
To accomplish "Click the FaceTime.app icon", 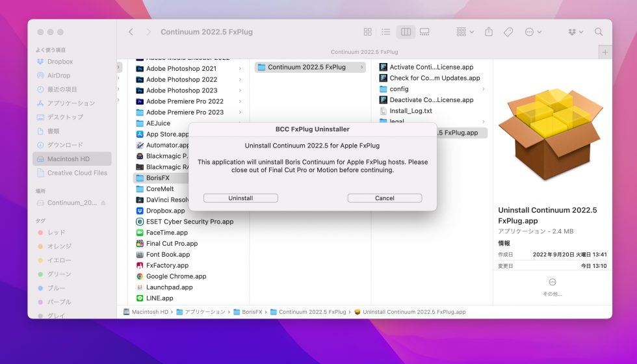I will (140, 233).
